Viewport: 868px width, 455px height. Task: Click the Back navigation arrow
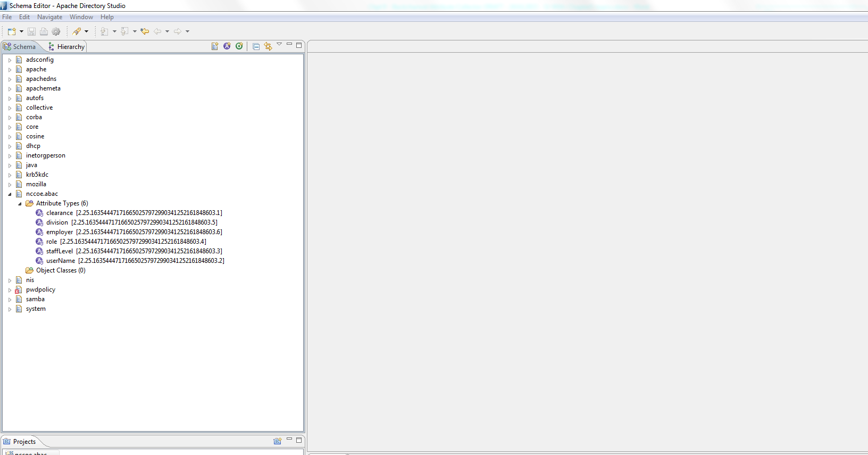tap(157, 31)
